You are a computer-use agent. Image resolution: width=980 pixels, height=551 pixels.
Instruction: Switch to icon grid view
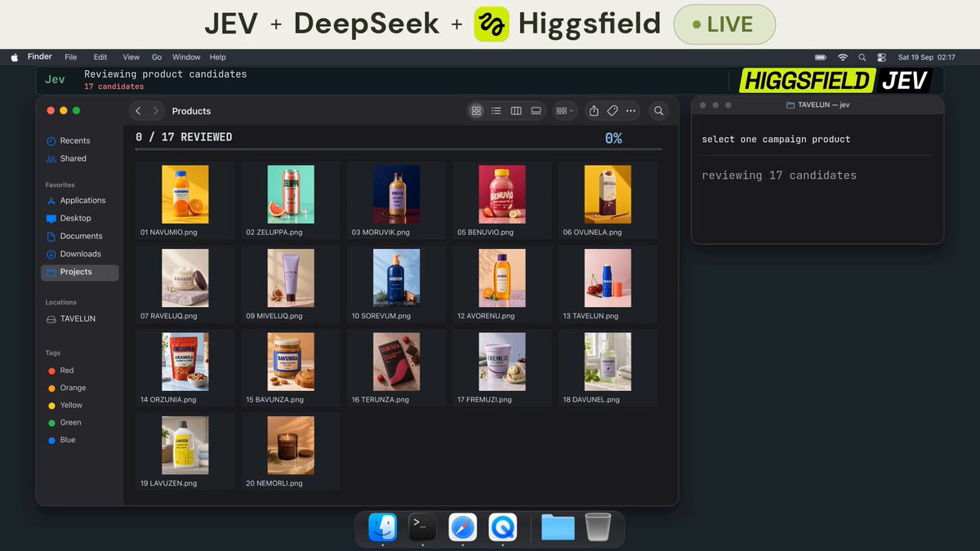click(477, 111)
